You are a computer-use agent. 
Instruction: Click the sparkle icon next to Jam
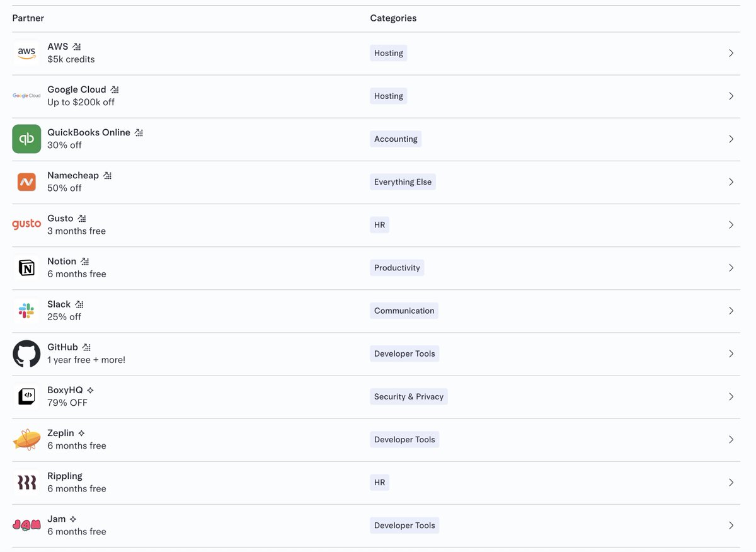73,519
